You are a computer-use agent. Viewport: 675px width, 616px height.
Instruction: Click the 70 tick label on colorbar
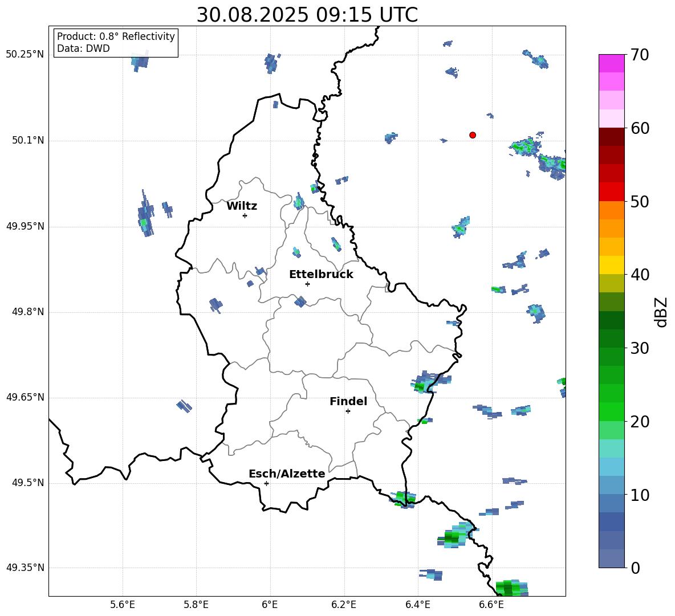641,55
